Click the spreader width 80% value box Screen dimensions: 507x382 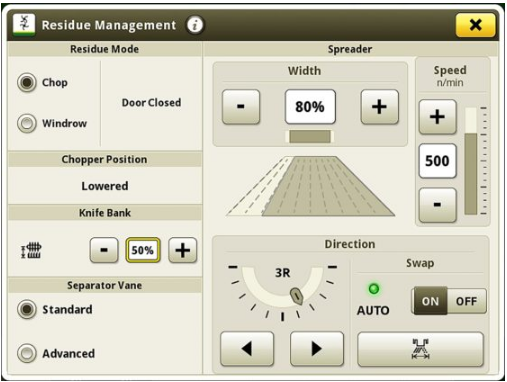[x=310, y=107]
